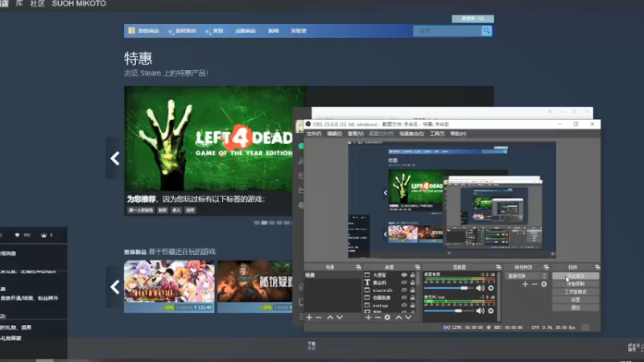The image size is (644, 362).
Task: Go to previous recommended new release in Steam
Action: click(x=114, y=287)
